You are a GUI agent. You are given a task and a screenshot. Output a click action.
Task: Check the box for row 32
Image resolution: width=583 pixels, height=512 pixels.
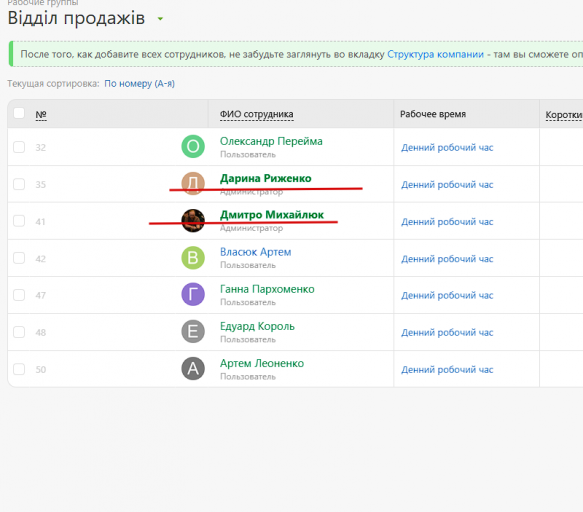[x=19, y=147]
